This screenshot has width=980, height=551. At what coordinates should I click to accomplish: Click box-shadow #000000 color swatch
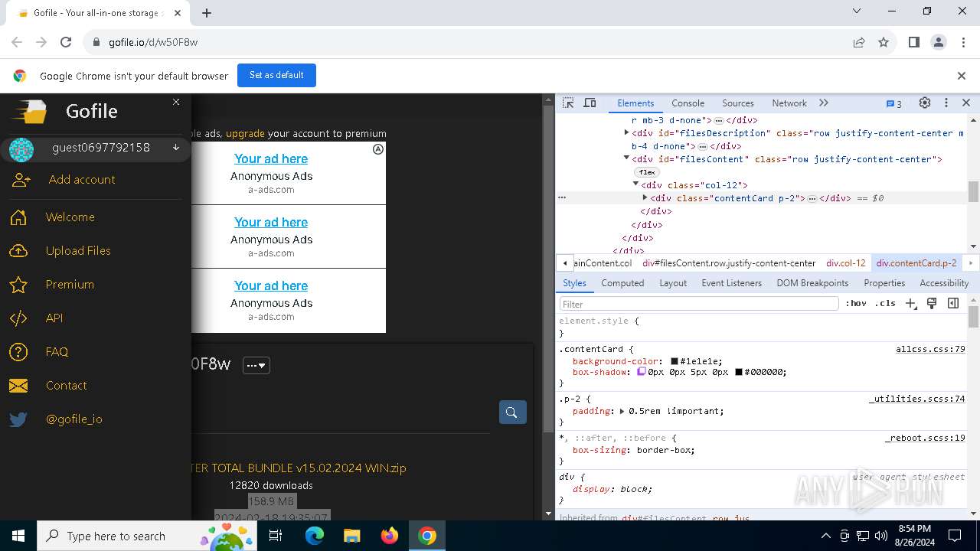[x=739, y=372]
